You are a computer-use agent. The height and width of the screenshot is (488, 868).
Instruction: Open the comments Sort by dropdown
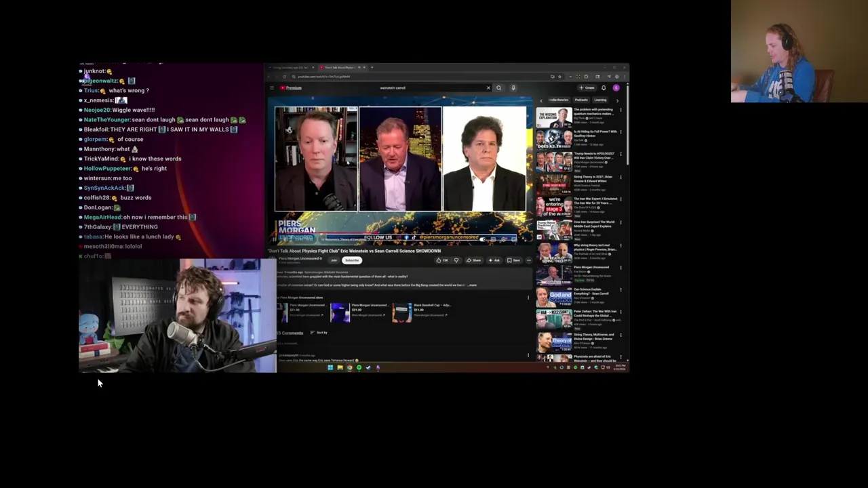click(319, 333)
